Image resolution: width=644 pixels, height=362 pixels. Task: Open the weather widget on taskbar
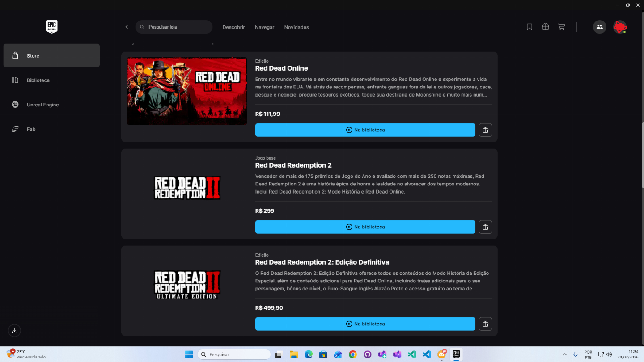(x=26, y=354)
